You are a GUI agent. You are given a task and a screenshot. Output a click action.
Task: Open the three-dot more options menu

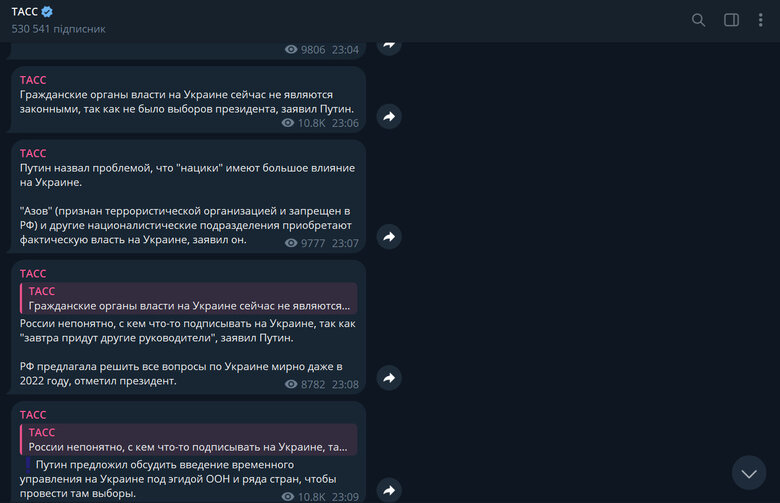tap(760, 20)
